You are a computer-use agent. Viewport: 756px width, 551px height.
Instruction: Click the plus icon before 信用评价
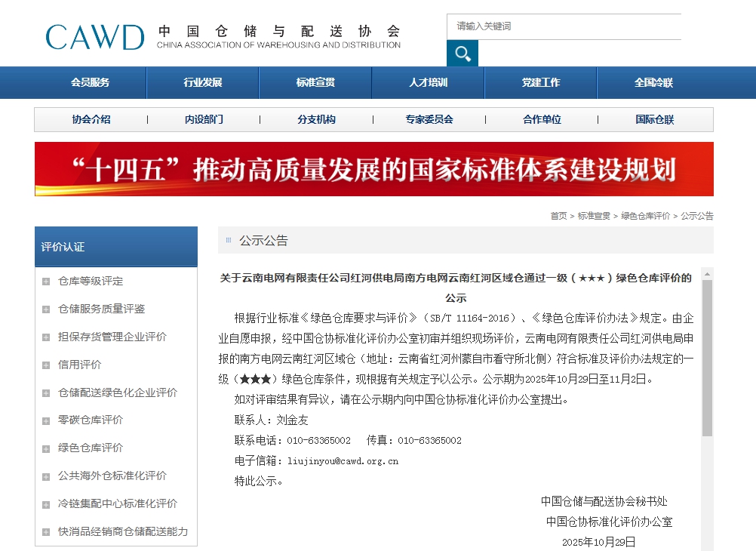point(47,365)
